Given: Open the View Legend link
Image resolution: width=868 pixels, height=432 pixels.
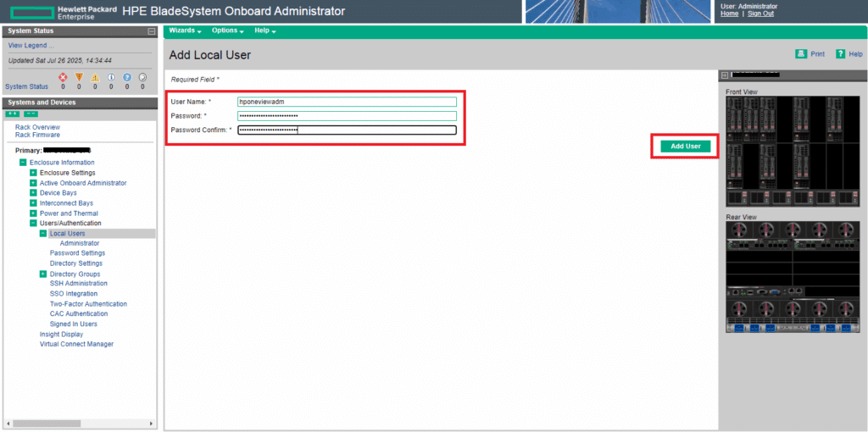Looking at the screenshot, I should [31, 46].
